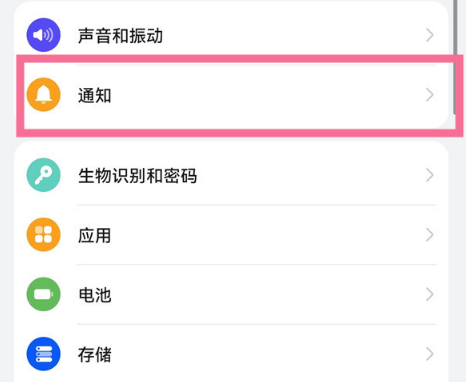Tap the orange four-squares icon for 应用
This screenshot has width=466, height=382.
pyautogui.click(x=43, y=235)
